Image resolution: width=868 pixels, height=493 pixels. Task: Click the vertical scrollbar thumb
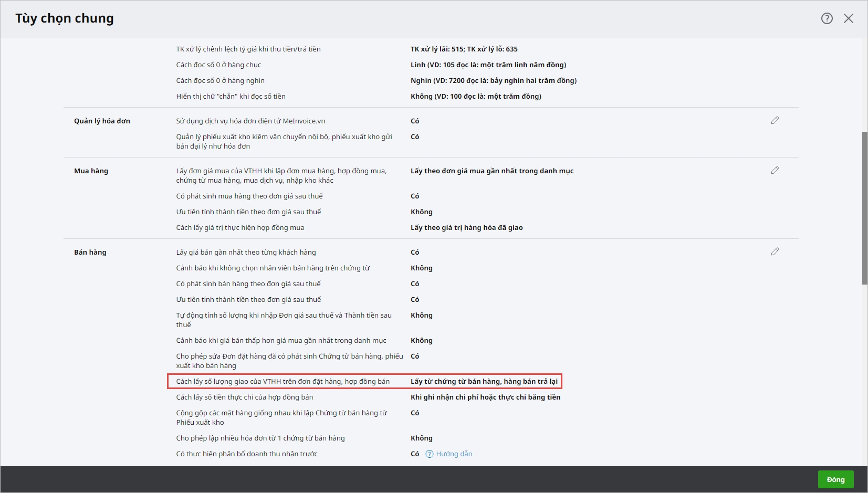coord(864,207)
